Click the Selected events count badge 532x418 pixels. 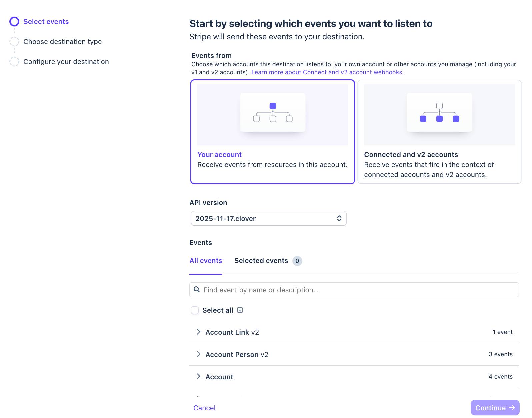[x=297, y=261]
